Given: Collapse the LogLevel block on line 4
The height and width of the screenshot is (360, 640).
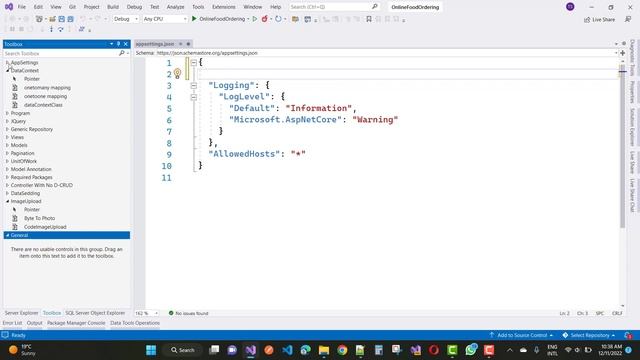Looking at the screenshot, I should tap(194, 97).
